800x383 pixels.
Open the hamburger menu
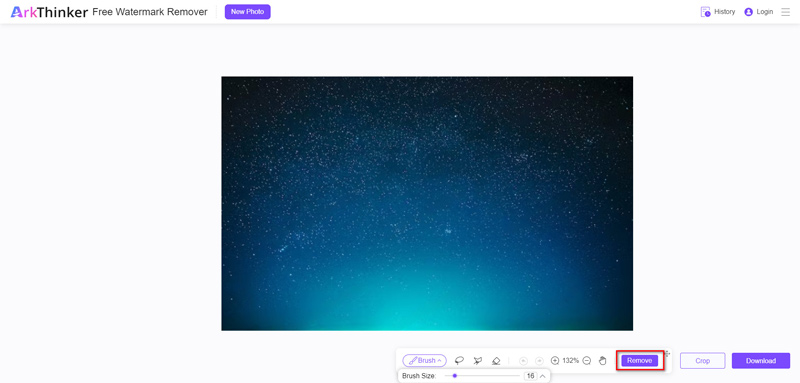pyautogui.click(x=786, y=12)
